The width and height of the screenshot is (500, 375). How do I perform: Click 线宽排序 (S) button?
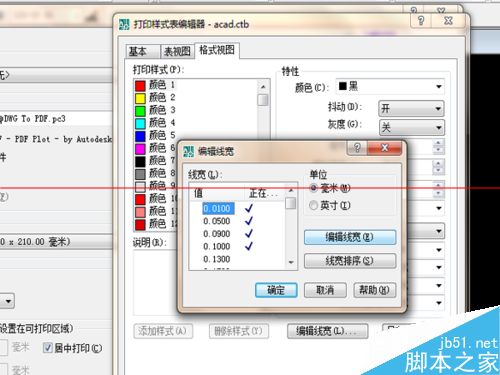point(350,261)
